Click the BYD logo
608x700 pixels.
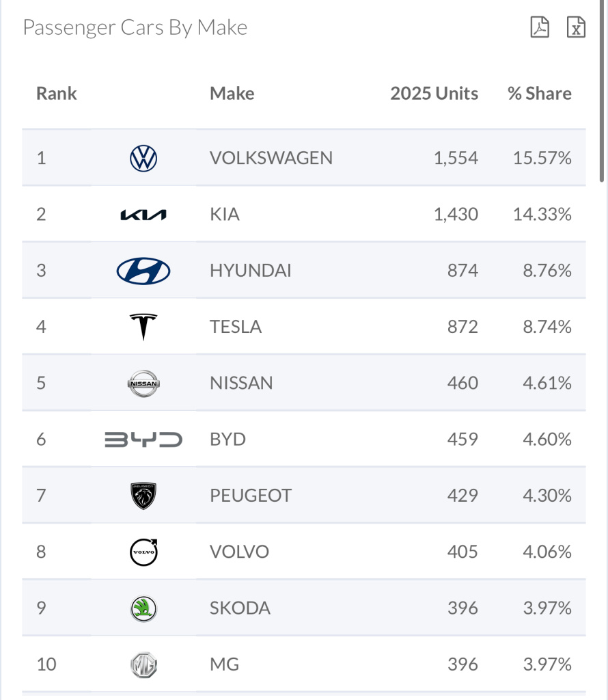point(143,439)
